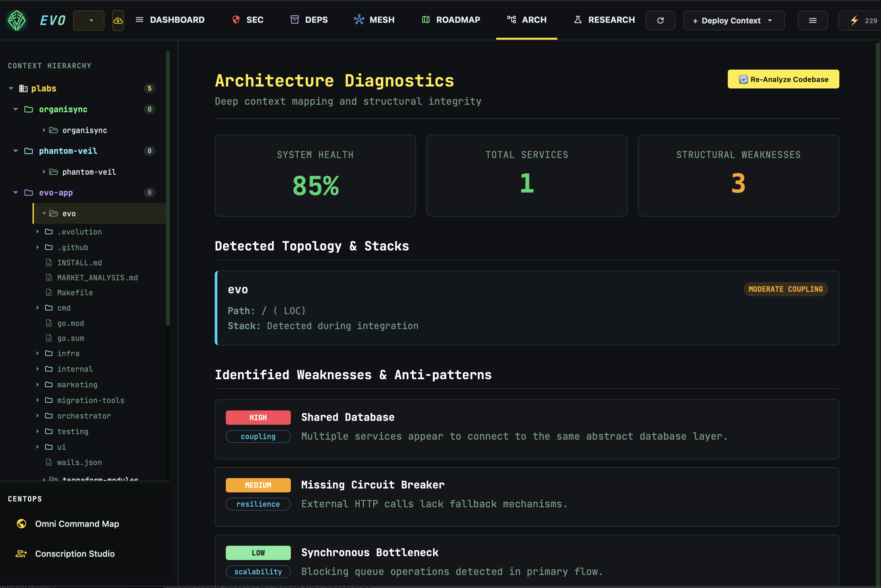881x588 pixels.
Task: Click the INSTALL.md file icon
Action: pos(49,262)
